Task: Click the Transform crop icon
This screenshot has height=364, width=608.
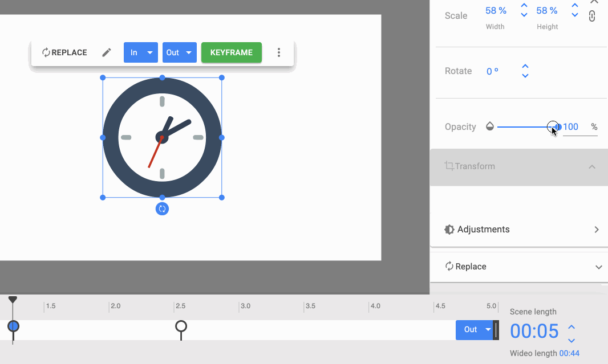Action: 449,166
